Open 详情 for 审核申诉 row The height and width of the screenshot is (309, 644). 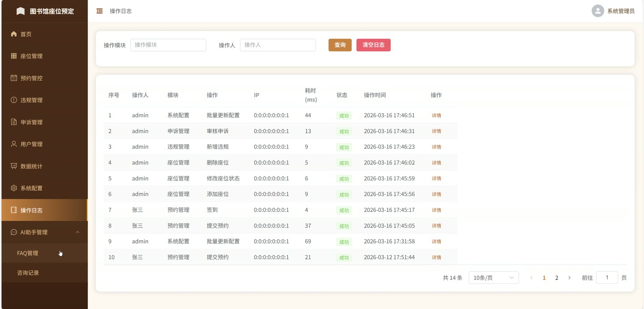click(436, 131)
